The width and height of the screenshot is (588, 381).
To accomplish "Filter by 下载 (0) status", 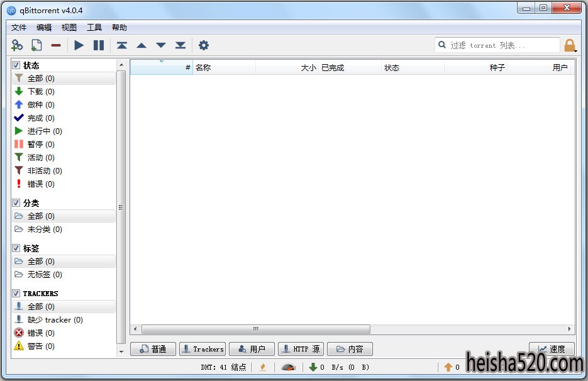I will pos(64,92).
